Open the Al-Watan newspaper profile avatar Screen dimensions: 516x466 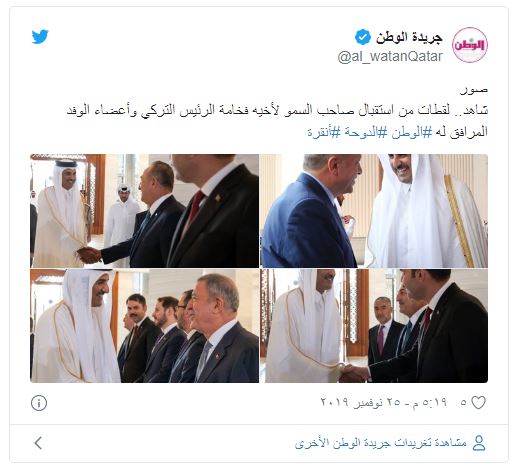(470, 45)
